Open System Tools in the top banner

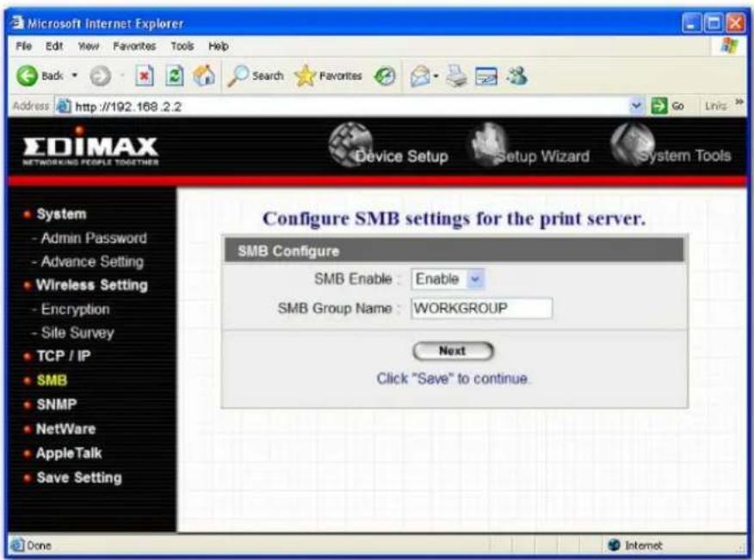pyautogui.click(x=671, y=145)
